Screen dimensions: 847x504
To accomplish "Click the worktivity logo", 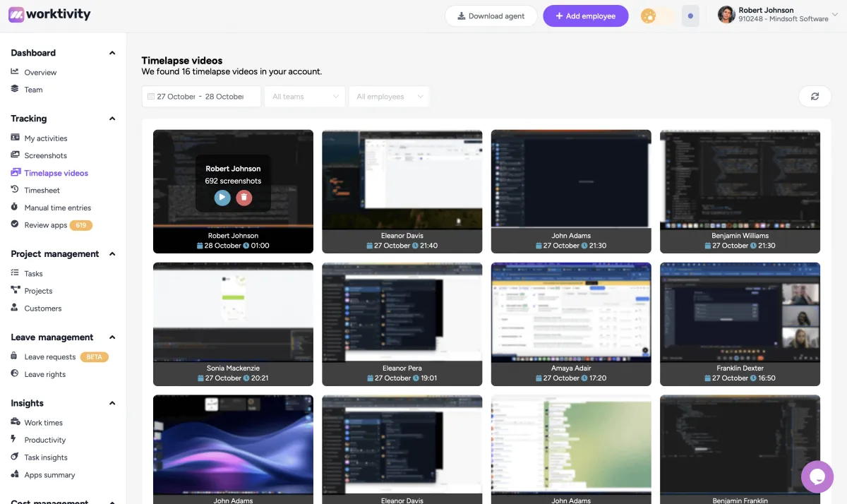I will pos(49,14).
